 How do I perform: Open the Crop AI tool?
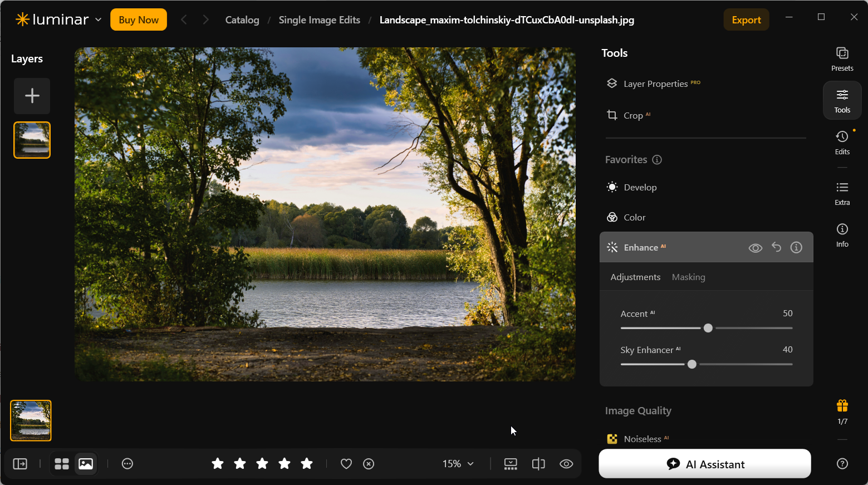coord(705,115)
